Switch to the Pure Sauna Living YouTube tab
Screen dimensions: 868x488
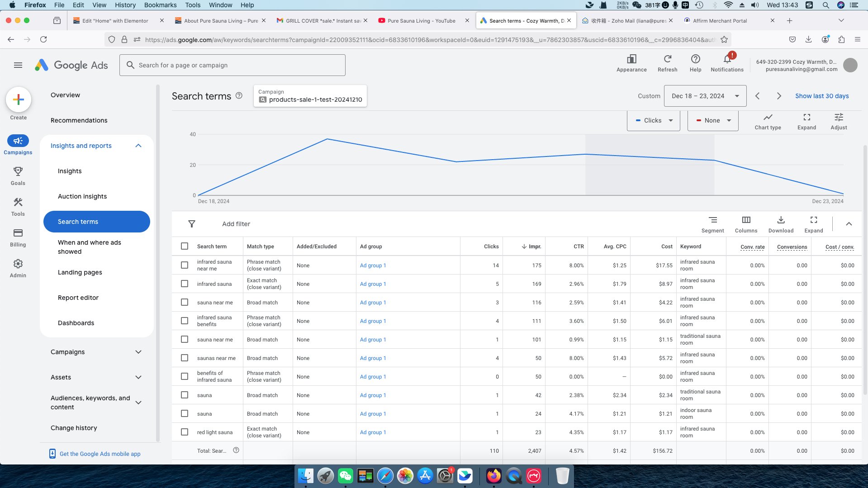pos(421,21)
